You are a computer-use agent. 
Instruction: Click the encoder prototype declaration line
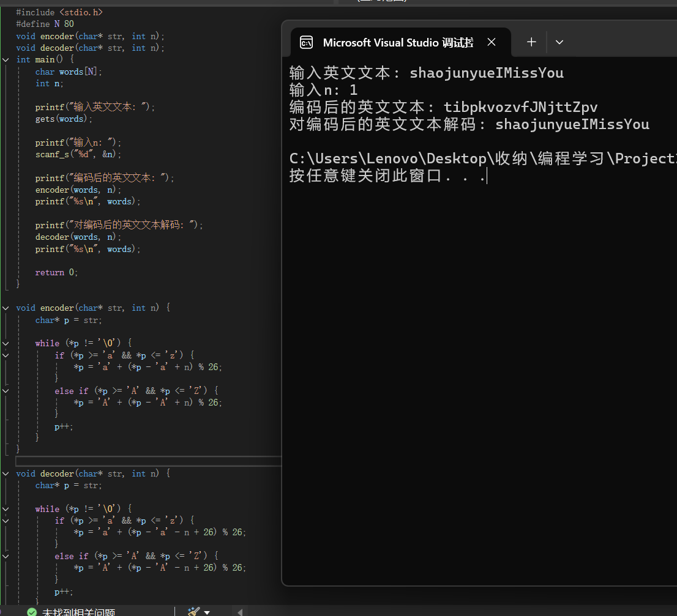pos(90,36)
